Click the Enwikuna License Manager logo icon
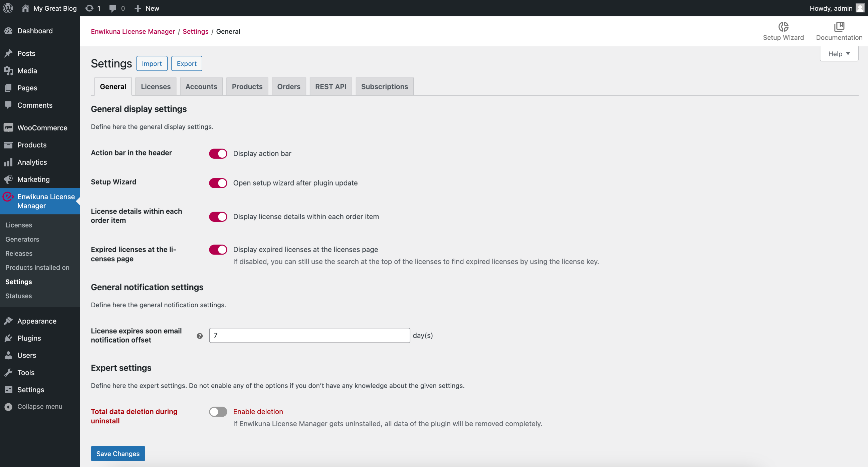The height and width of the screenshot is (467, 868). pyautogui.click(x=8, y=196)
